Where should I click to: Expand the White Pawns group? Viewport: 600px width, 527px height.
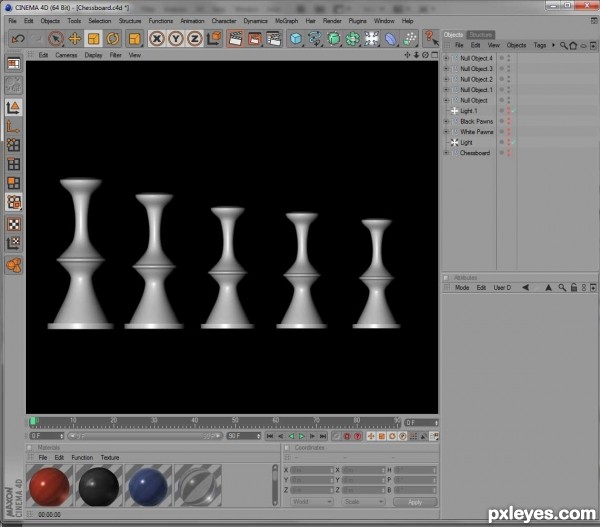click(446, 132)
